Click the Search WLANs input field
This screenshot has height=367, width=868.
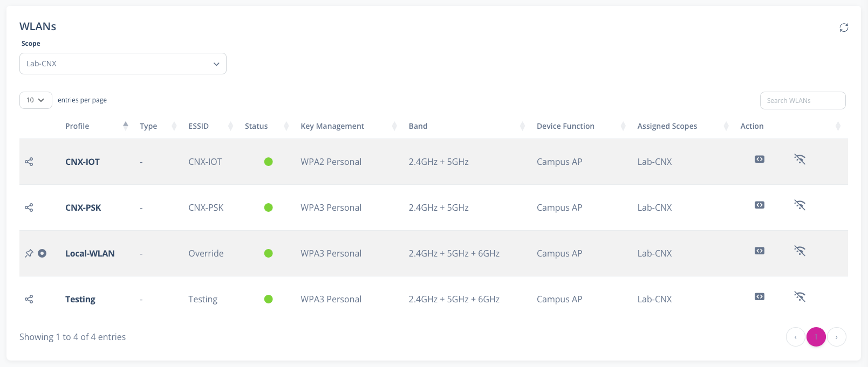pyautogui.click(x=802, y=100)
